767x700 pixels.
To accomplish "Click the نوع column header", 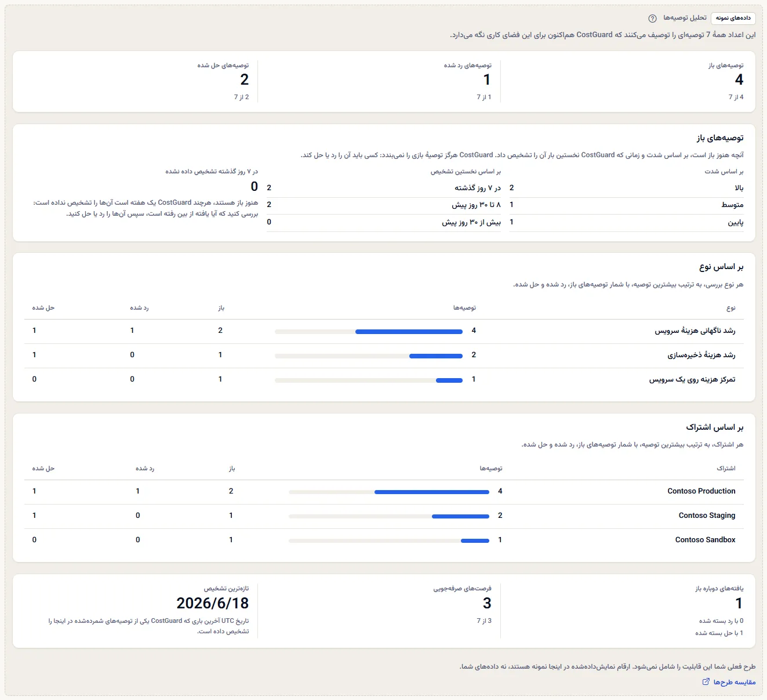I will pyautogui.click(x=731, y=308).
